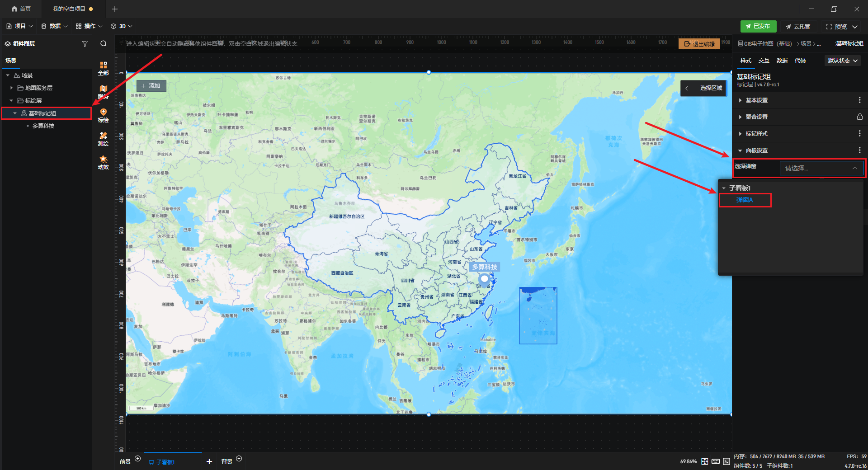Open the 标绘 (plotting) component category
The height and width of the screenshot is (470, 868).
[x=104, y=115]
